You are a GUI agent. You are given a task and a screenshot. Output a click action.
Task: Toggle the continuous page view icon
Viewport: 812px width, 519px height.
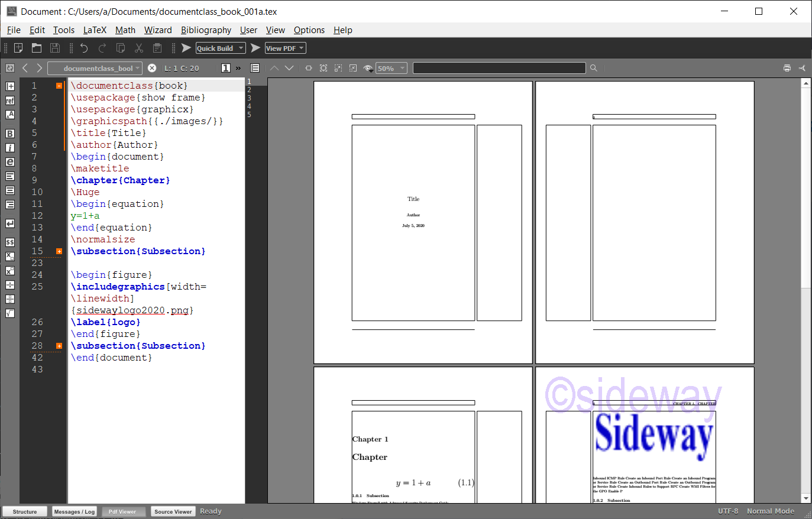pyautogui.click(x=255, y=68)
